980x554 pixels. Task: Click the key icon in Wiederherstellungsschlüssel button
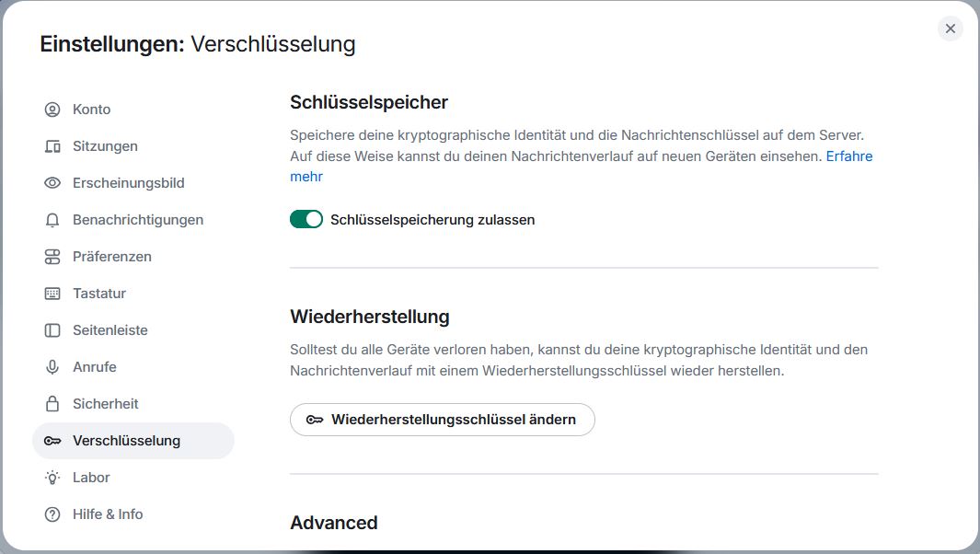coord(315,420)
